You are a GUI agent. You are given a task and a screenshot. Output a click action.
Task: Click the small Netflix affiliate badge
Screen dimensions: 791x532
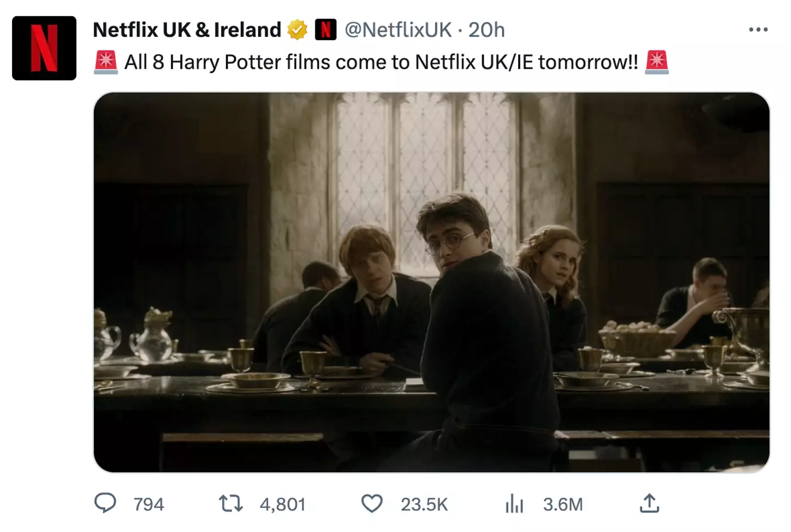[325, 30]
